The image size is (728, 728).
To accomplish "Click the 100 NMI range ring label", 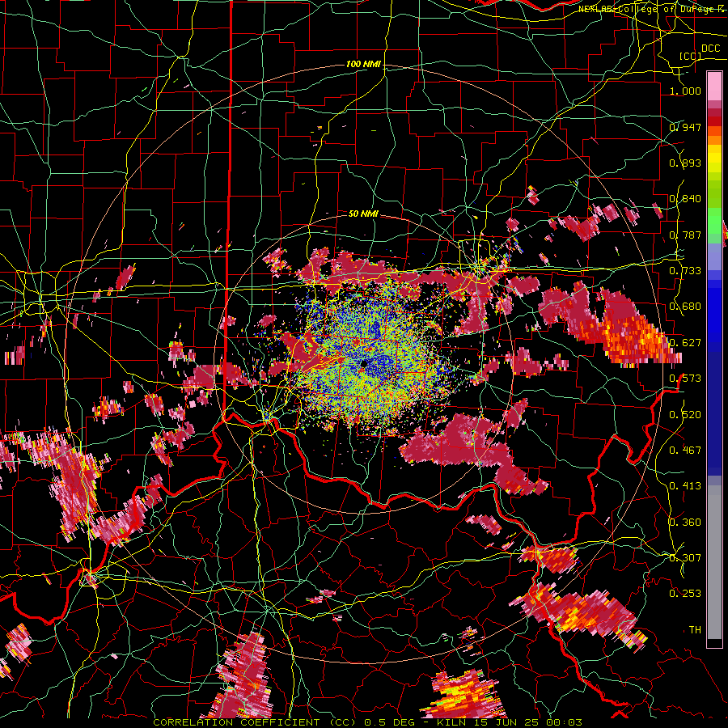I will pos(363,64).
